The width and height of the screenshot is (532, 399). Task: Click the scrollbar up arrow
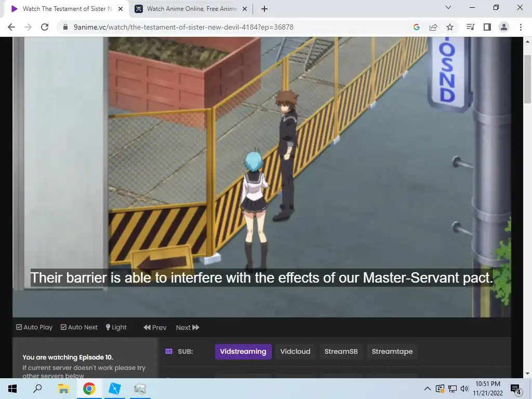(x=527, y=42)
